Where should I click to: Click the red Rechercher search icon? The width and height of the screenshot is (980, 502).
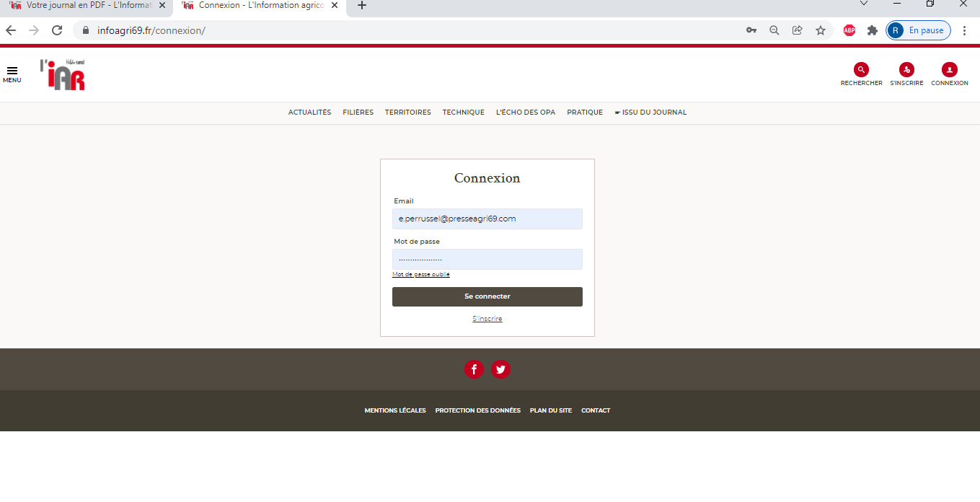pos(861,70)
